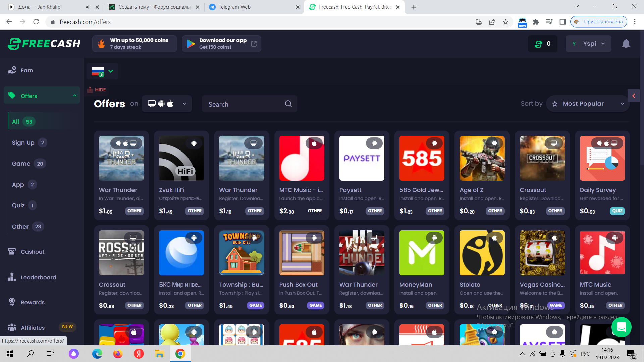
Task: Click the Affiliates people icon
Action: (12, 327)
